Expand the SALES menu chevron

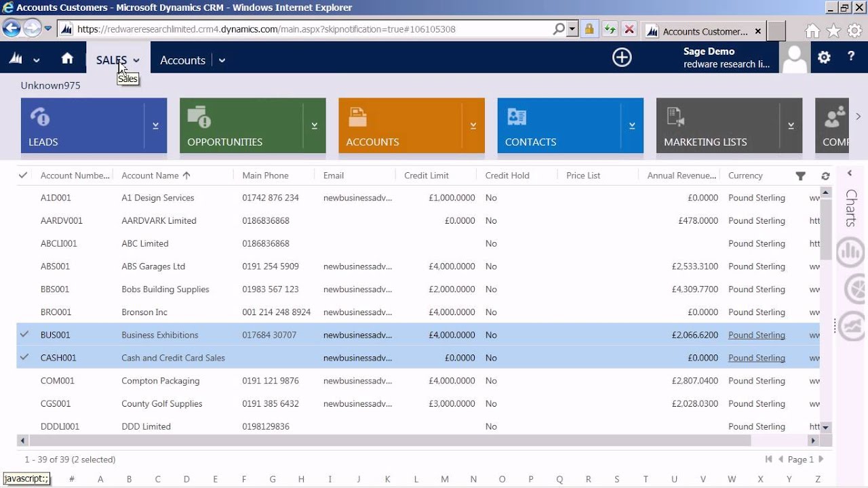point(136,60)
